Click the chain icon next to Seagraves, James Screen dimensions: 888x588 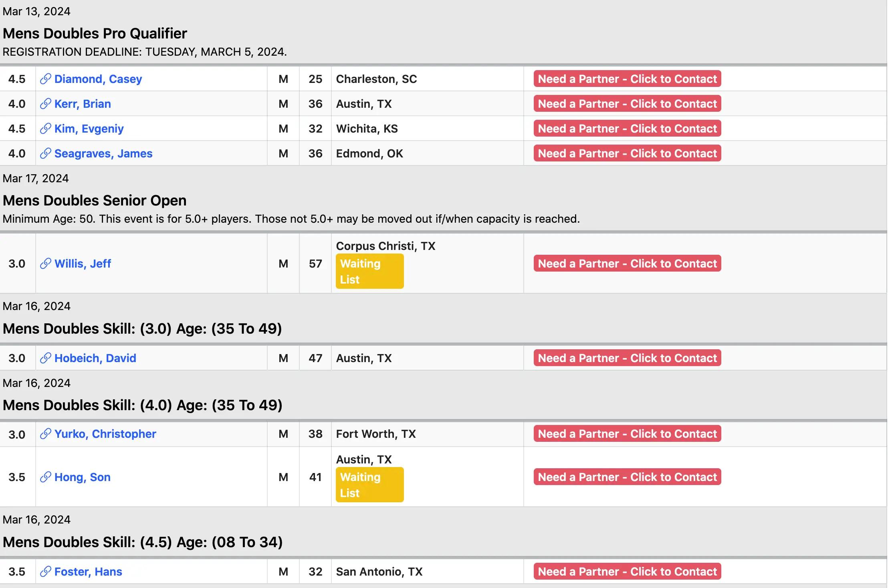(x=46, y=153)
